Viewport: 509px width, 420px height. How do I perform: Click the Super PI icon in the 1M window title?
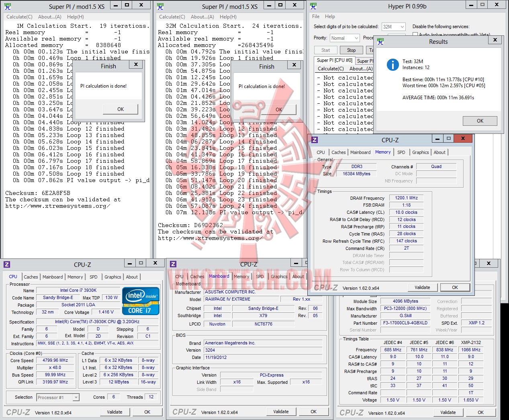tap(7, 6)
